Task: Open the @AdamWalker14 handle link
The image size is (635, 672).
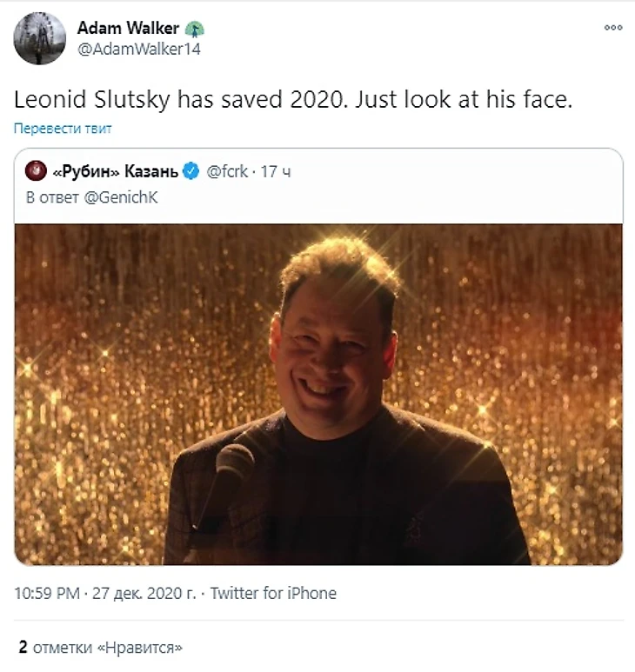Action: pyautogui.click(x=139, y=49)
